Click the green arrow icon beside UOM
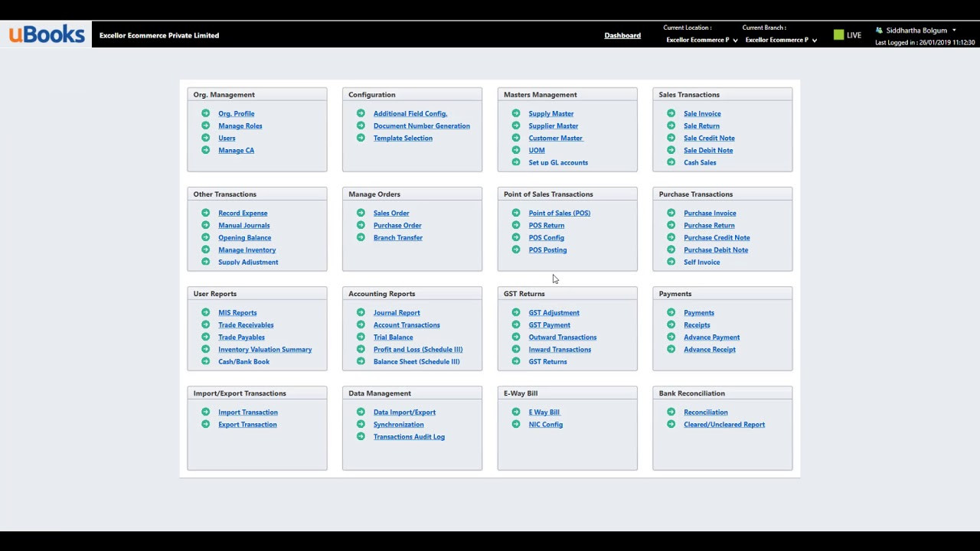 pos(516,150)
